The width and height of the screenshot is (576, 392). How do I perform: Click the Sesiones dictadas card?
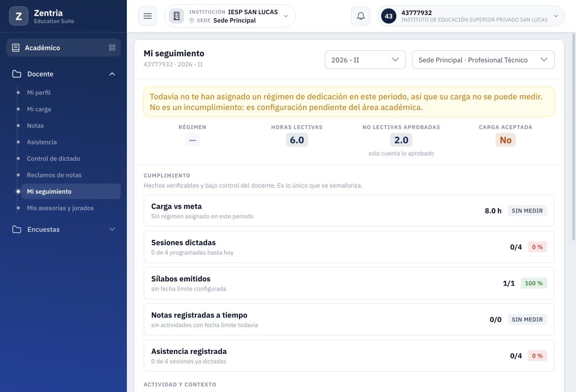pyautogui.click(x=349, y=246)
